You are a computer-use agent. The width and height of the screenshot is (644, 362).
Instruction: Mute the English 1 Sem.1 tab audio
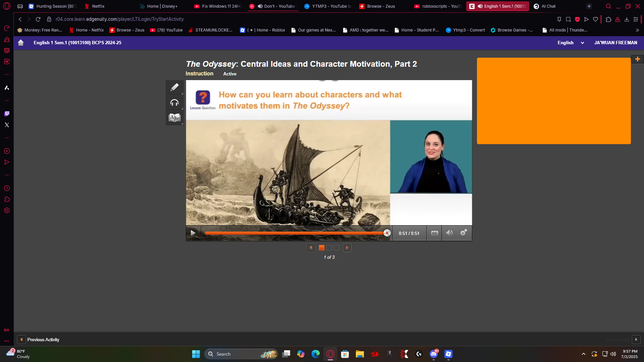[x=480, y=6]
